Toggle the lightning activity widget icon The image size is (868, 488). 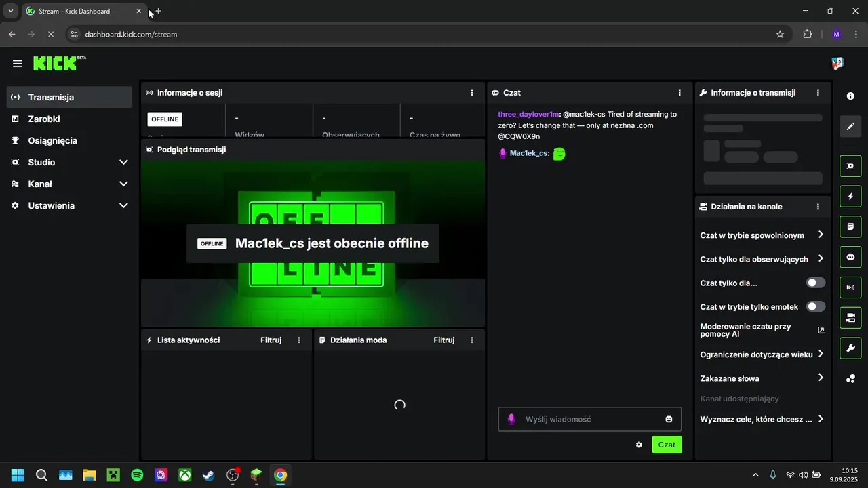850,197
